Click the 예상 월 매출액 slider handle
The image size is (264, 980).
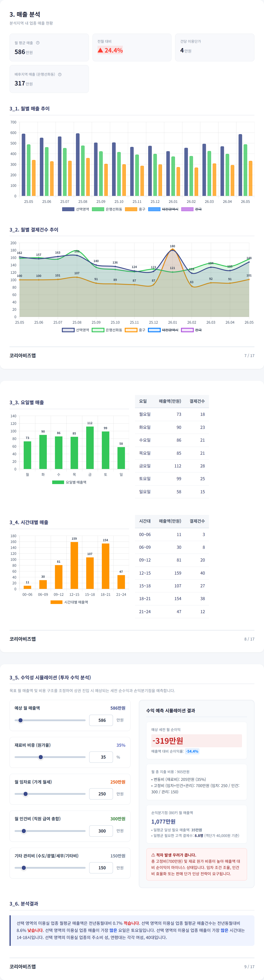point(21,720)
